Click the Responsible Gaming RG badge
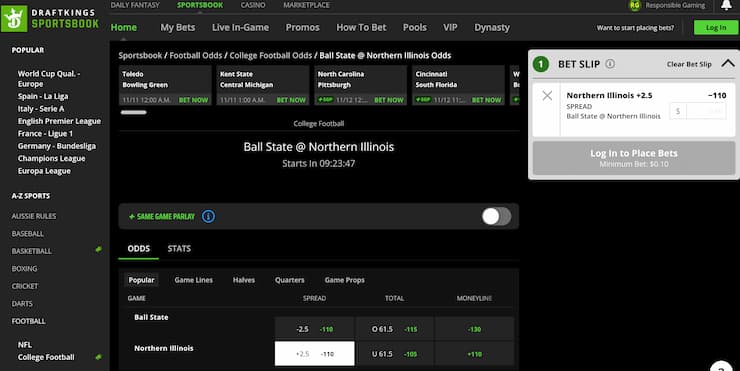Screen dimensions: 740x371 635,5
